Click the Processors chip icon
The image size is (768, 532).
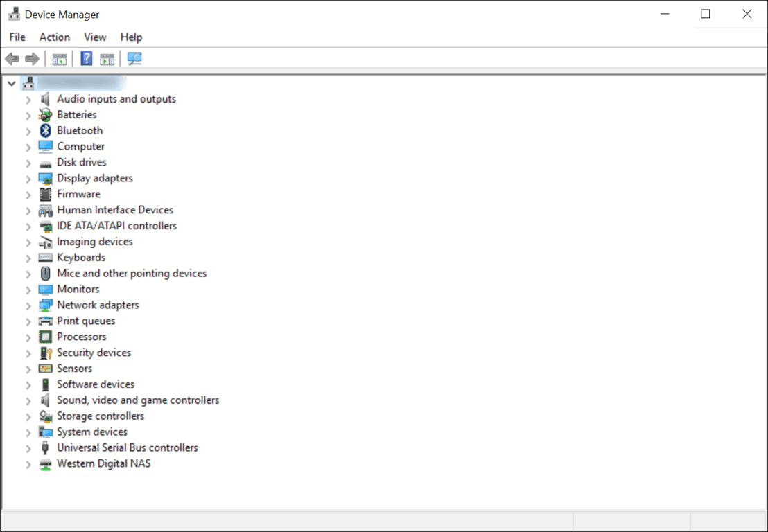pyautogui.click(x=46, y=337)
